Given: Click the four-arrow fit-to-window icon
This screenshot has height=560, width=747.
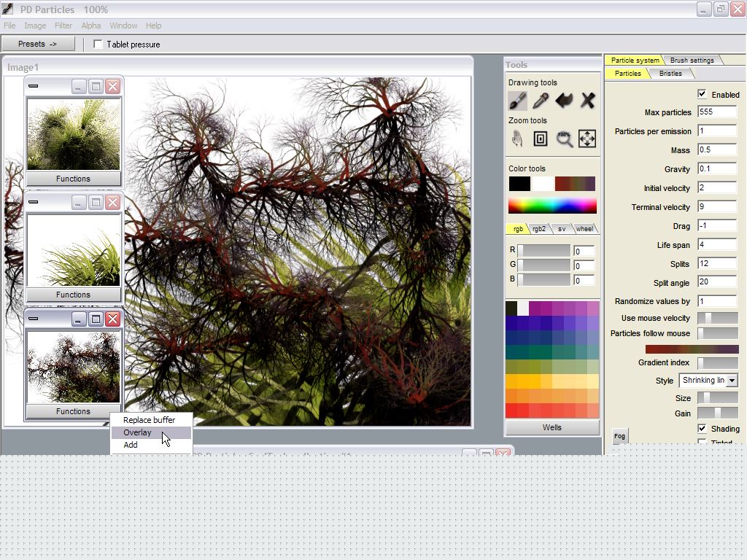Looking at the screenshot, I should pos(587,139).
